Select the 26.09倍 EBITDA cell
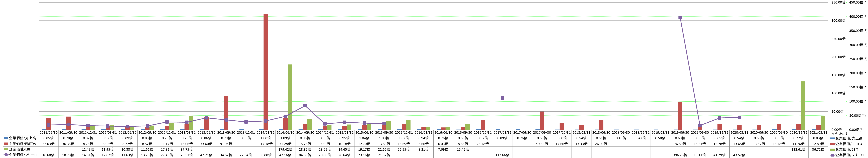The height and width of the screenshot is (158, 868). (x=601, y=144)
